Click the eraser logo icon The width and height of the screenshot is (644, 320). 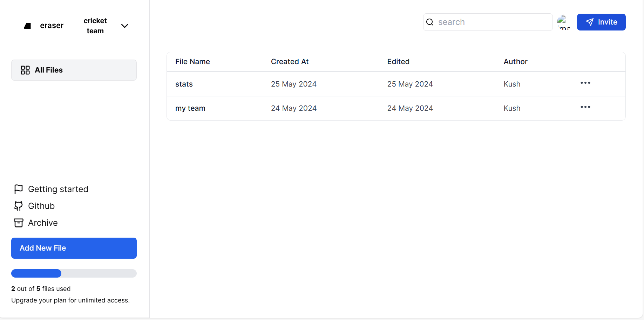pos(27,26)
